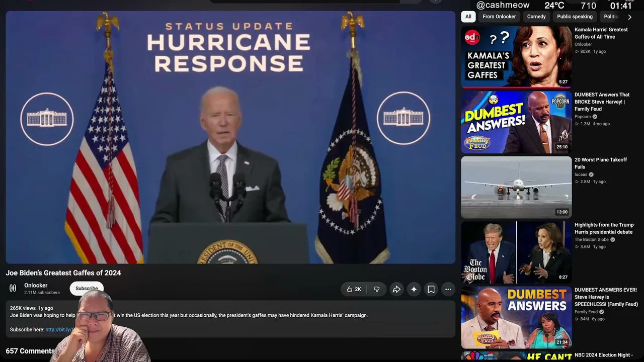Open the bit.ly subscribe link in description
The height and width of the screenshot is (362, 644).
(x=59, y=330)
